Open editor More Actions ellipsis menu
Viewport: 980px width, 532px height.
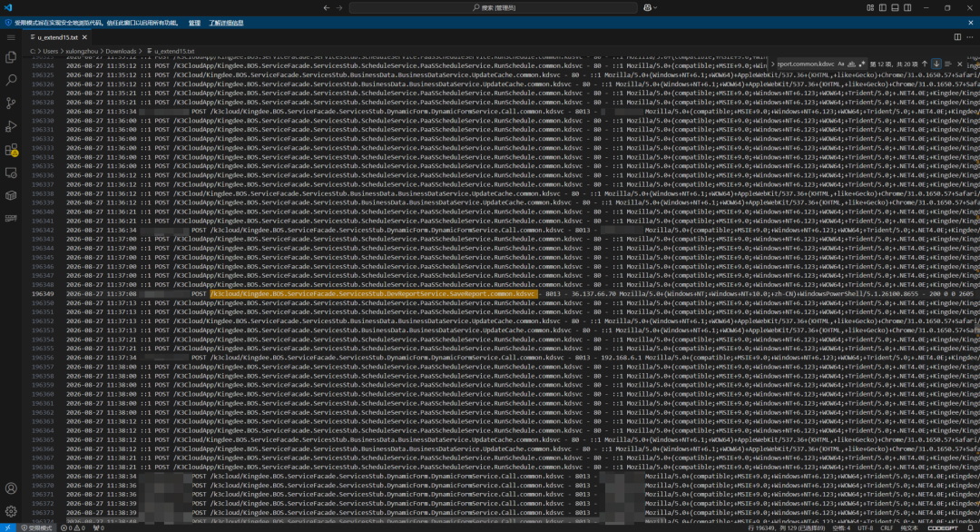[x=969, y=37]
